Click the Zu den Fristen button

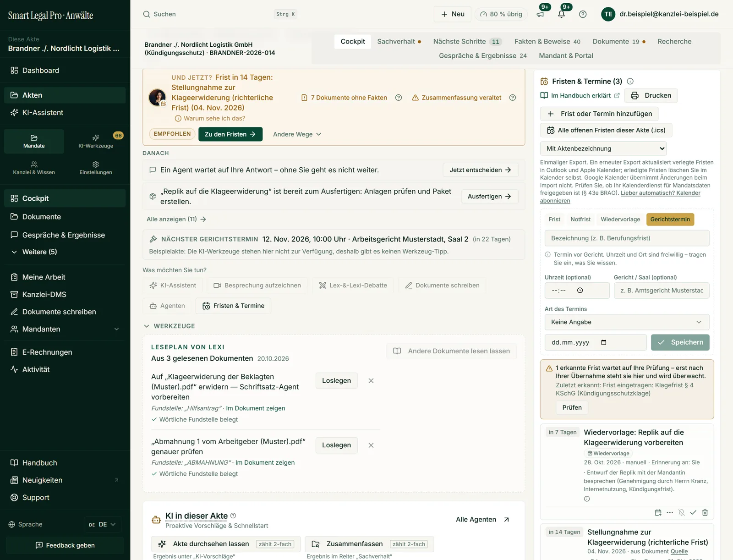(230, 134)
